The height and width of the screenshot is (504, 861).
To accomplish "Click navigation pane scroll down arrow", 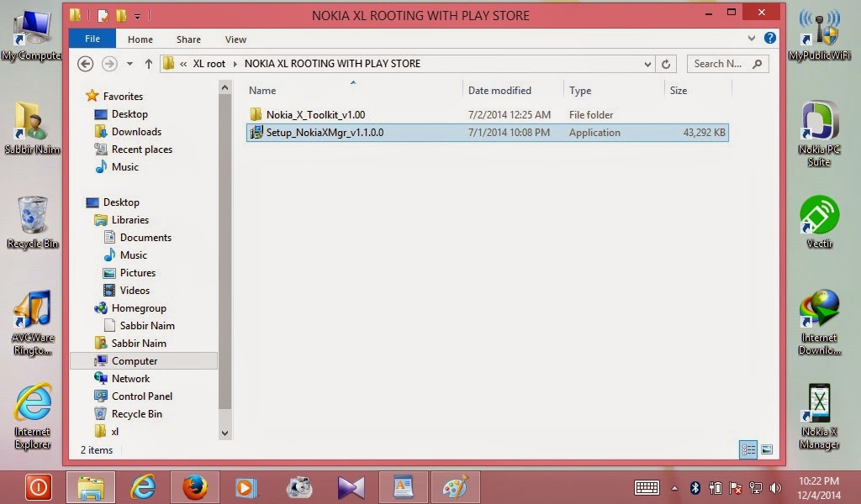I will [x=224, y=433].
